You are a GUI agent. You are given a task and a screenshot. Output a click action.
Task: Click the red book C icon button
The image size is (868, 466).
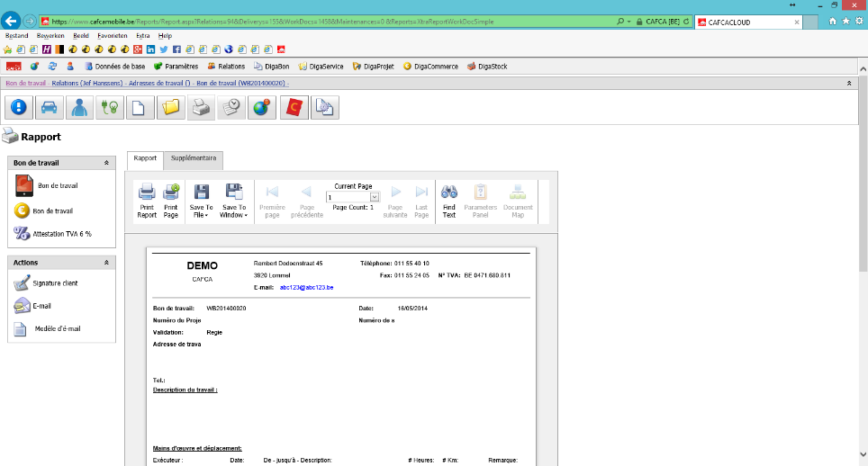(294, 107)
